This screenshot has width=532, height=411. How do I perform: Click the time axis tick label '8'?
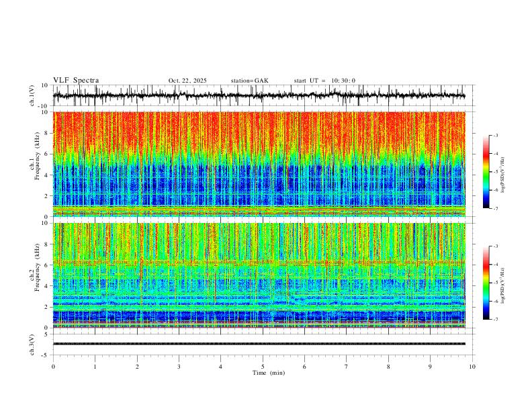(x=388, y=367)
